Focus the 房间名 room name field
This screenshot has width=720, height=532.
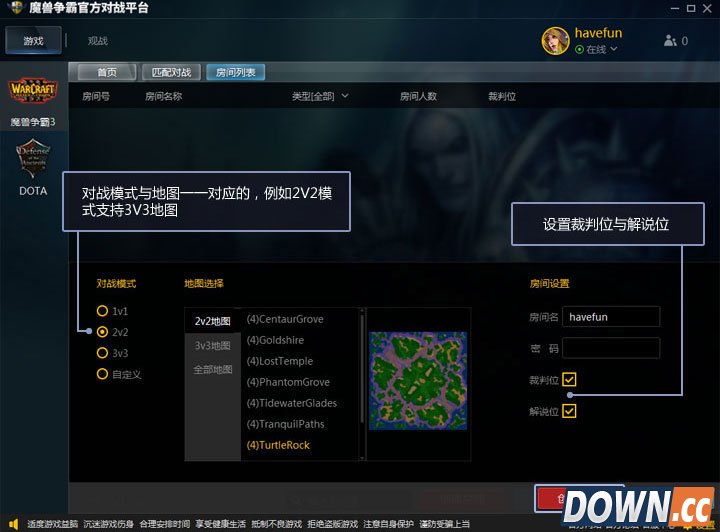611,317
